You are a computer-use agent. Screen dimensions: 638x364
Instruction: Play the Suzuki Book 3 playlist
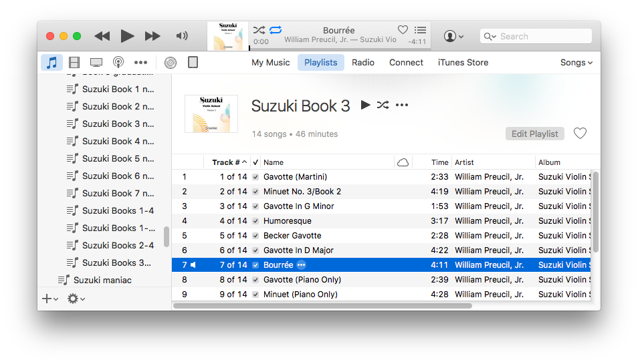pyautogui.click(x=365, y=106)
